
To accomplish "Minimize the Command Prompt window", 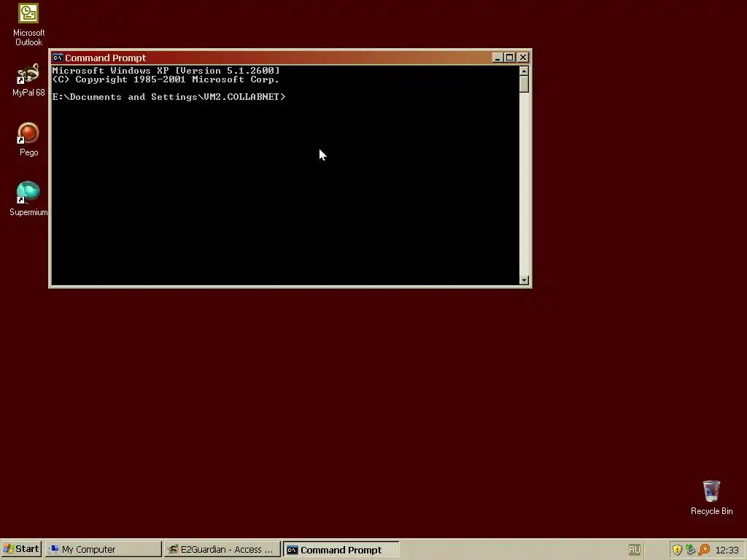I will [x=498, y=58].
